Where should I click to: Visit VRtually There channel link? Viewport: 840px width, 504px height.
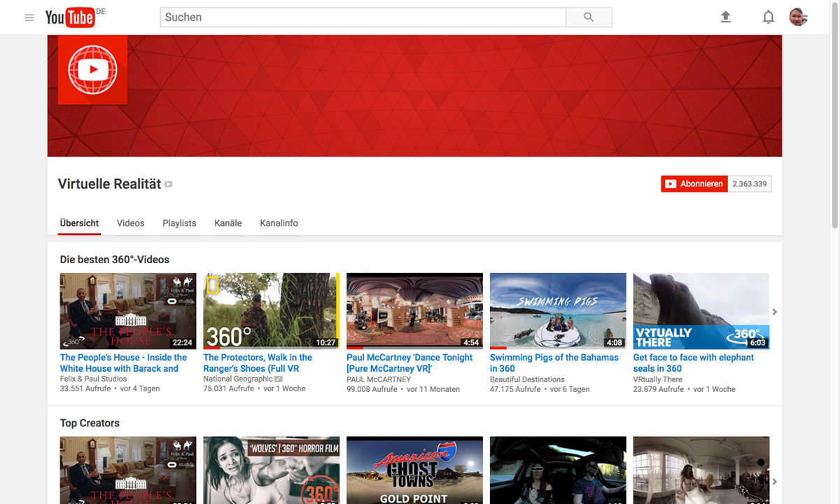[658, 379]
